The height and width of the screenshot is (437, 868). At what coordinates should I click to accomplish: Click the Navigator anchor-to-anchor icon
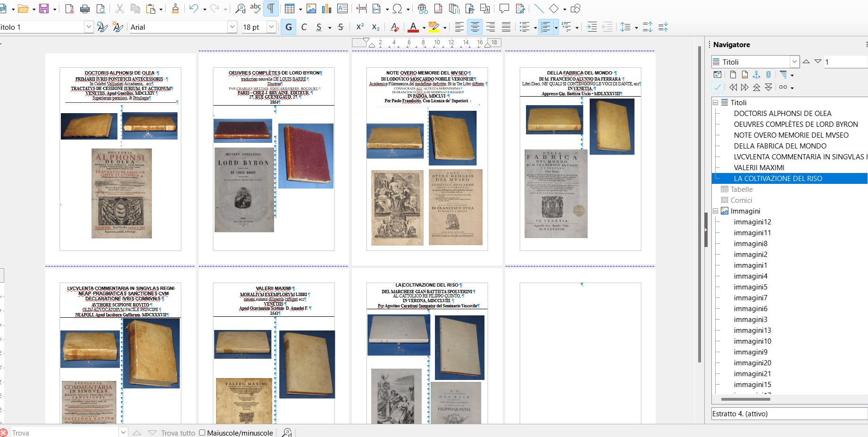757,74
